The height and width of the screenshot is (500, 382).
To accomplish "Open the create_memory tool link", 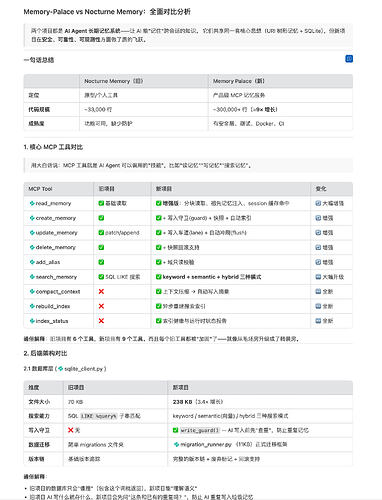I will pos(53,218).
